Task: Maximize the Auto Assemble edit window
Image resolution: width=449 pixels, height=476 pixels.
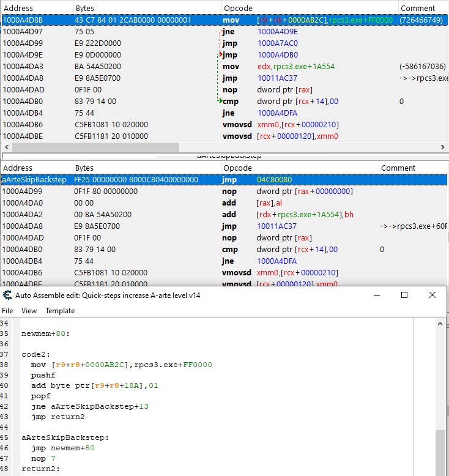Action: coord(404,295)
